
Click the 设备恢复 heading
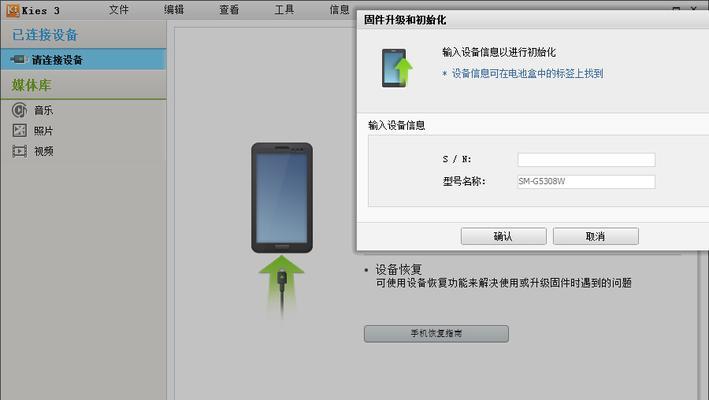click(398, 270)
